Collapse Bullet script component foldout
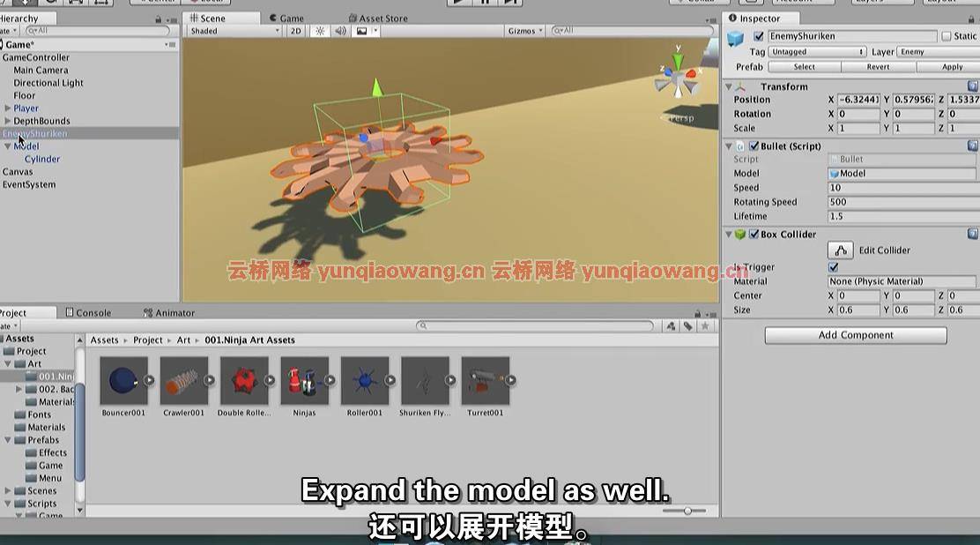This screenshot has height=545, width=980. point(729,146)
